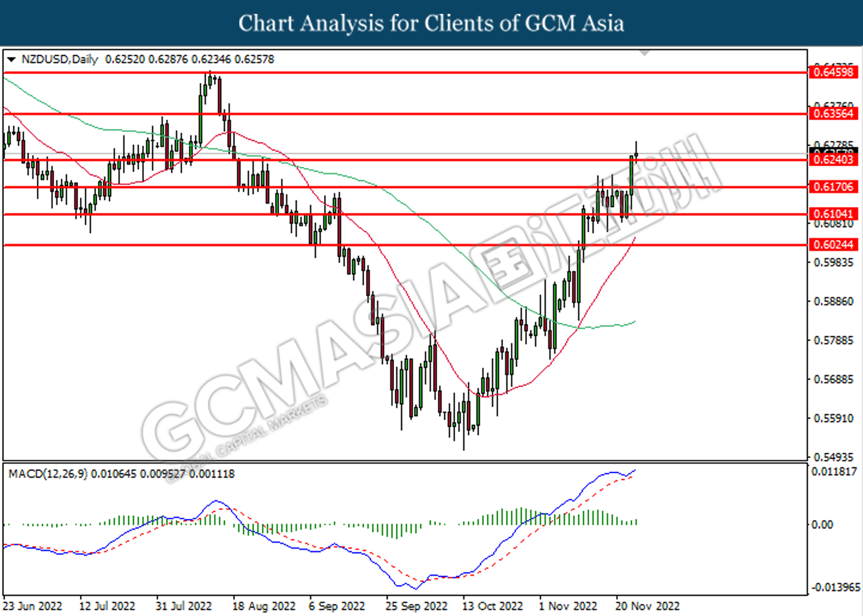Click the MACD scale value -0.013965
The height and width of the screenshot is (616, 863).
coord(836,587)
